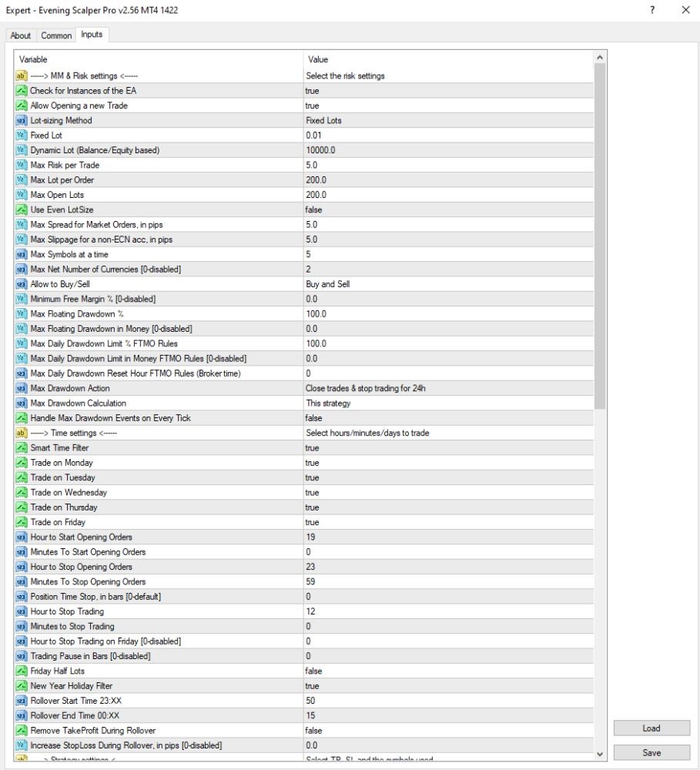Click the Load button

click(x=651, y=728)
